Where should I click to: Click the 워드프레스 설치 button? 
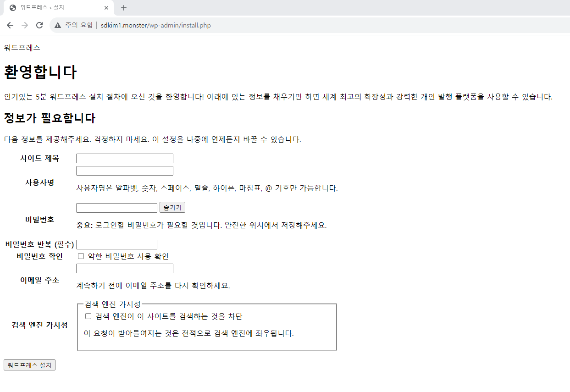pyautogui.click(x=29, y=365)
